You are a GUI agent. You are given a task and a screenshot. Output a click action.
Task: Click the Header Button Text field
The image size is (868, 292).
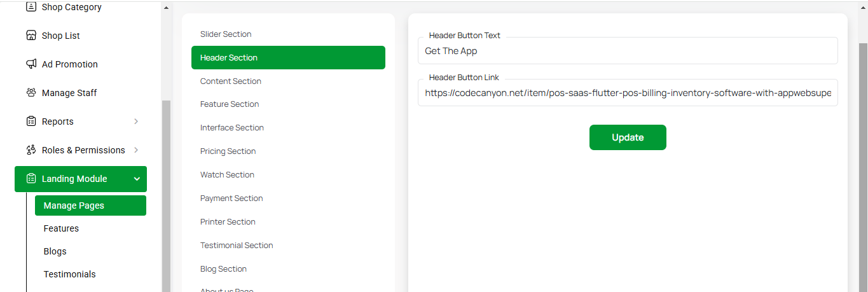[628, 51]
